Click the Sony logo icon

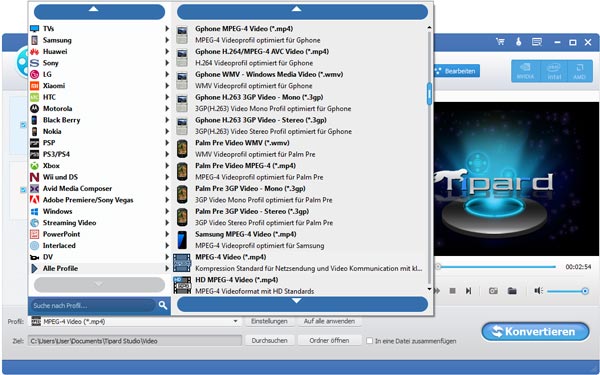pyautogui.click(x=34, y=63)
